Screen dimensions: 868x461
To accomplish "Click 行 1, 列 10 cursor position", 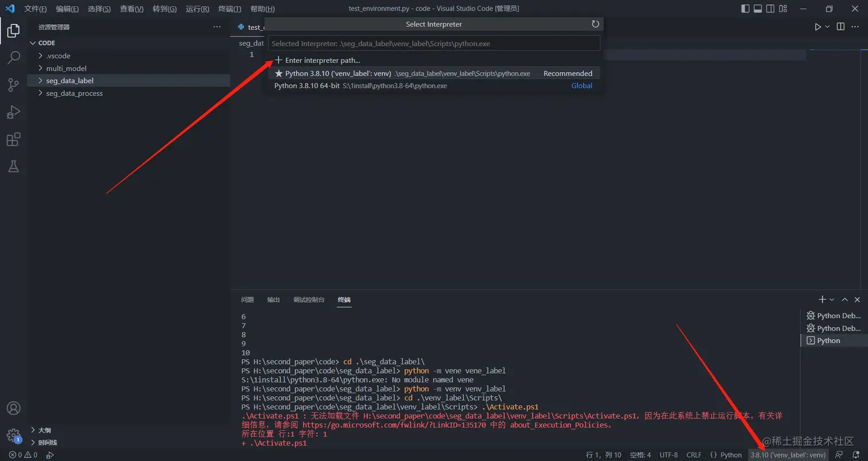I will point(603,455).
